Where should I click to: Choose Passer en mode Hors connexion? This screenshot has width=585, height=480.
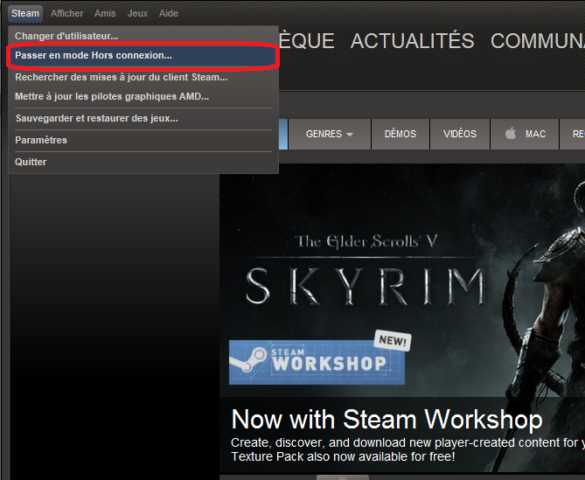143,56
